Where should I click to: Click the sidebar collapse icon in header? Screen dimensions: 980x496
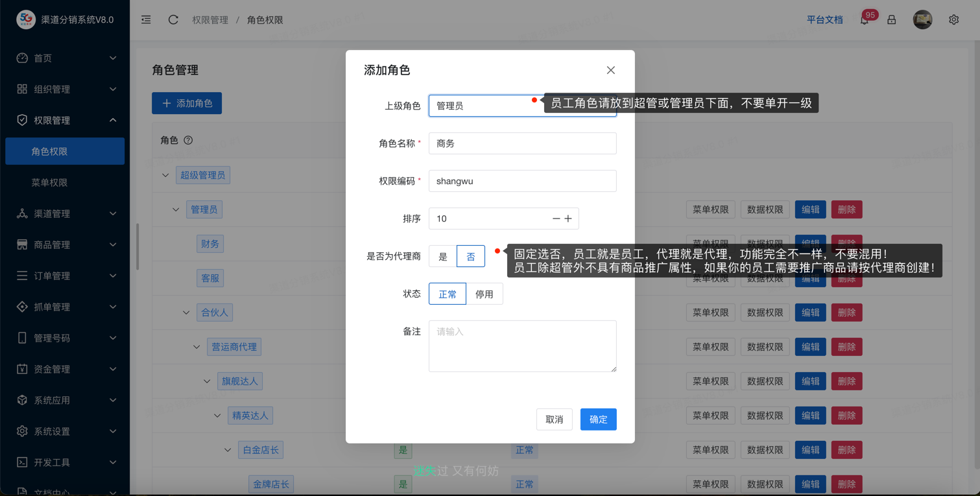146,20
